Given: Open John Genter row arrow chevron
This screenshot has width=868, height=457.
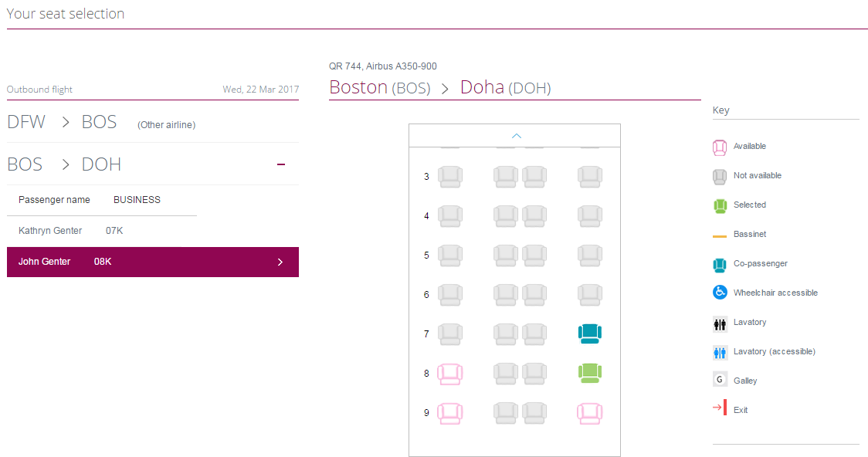Looking at the screenshot, I should [280, 262].
